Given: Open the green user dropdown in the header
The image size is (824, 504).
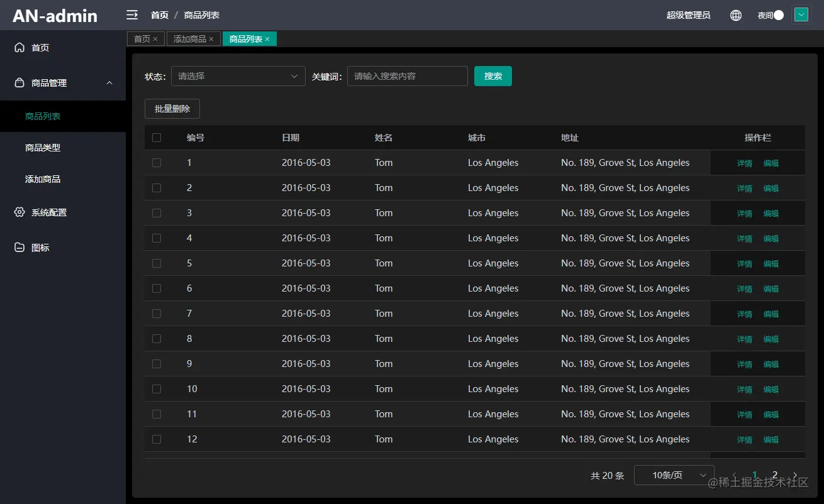Looking at the screenshot, I should (x=801, y=14).
